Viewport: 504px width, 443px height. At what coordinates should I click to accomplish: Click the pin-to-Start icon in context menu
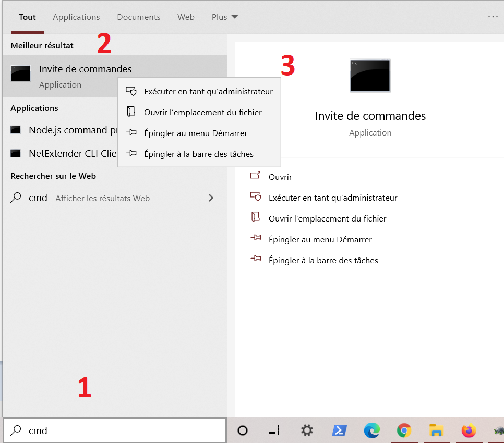coord(131,132)
